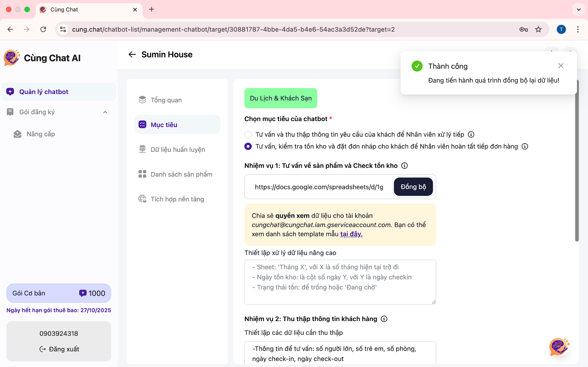Click info icon beside first goal option
588x367 pixels.
[x=471, y=134]
